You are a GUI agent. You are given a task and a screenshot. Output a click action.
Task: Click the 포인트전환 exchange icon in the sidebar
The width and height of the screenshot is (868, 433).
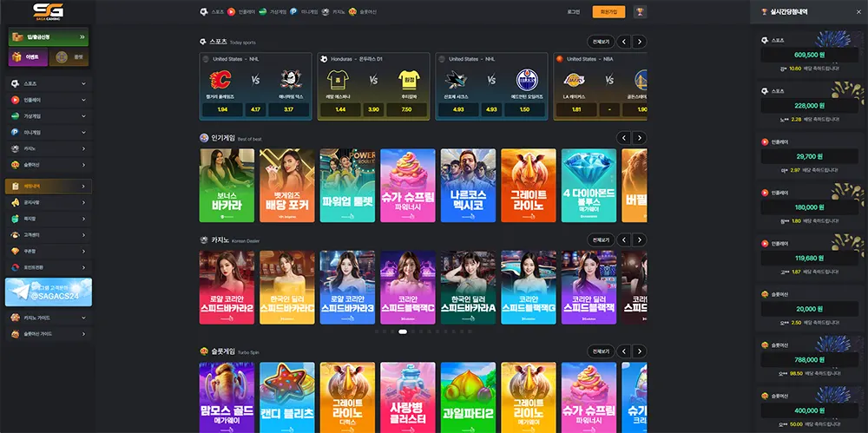(x=15, y=267)
